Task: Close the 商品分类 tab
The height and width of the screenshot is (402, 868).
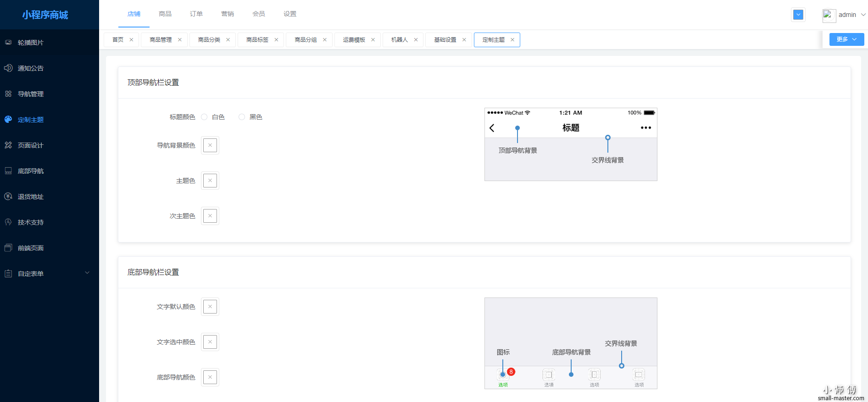Action: point(228,40)
